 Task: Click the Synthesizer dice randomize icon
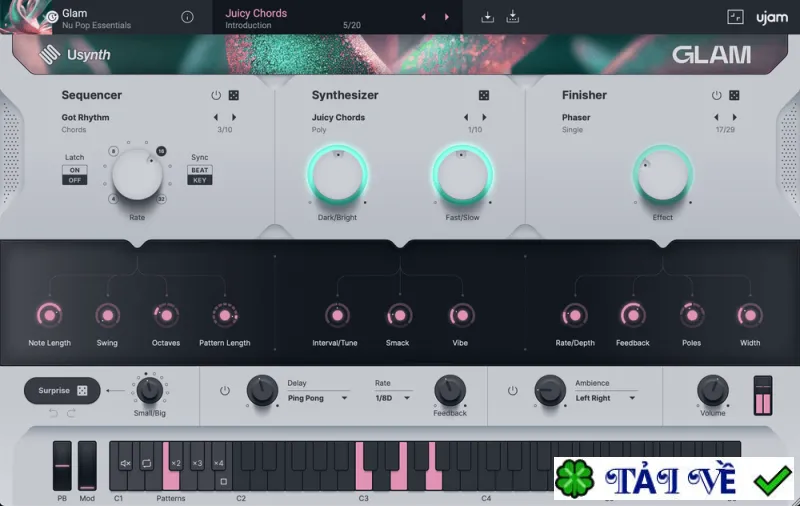pyautogui.click(x=484, y=95)
